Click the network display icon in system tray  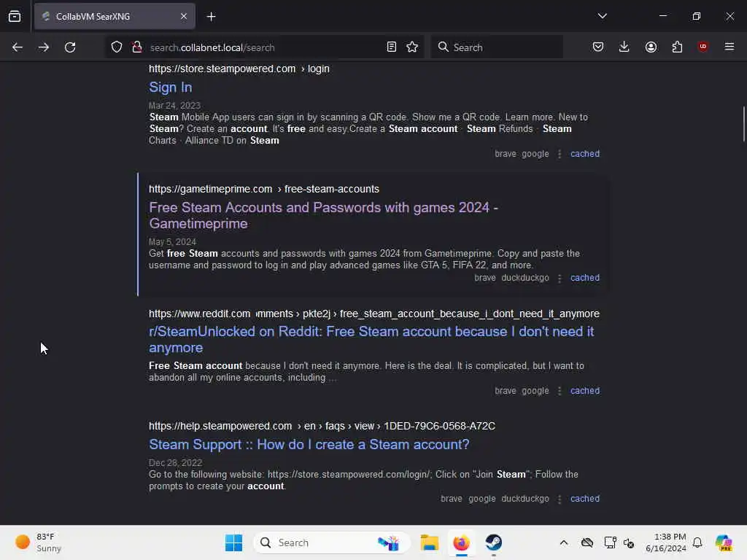pos(610,542)
